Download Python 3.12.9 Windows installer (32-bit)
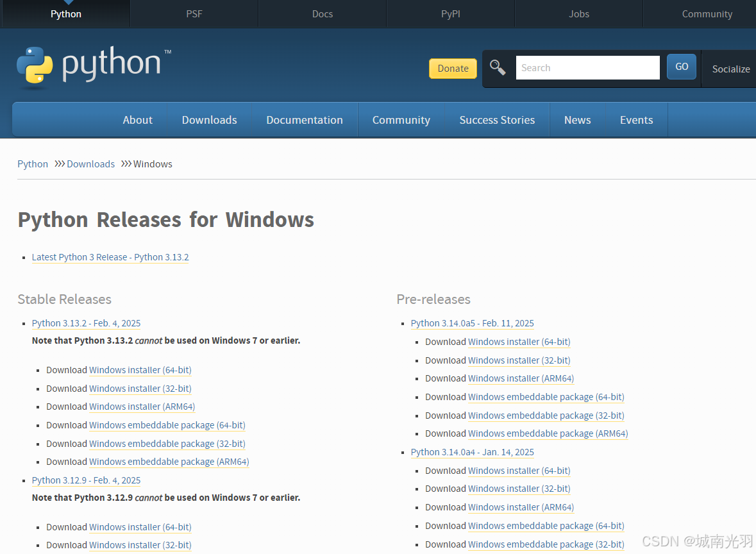This screenshot has width=756, height=554. pyautogui.click(x=140, y=545)
